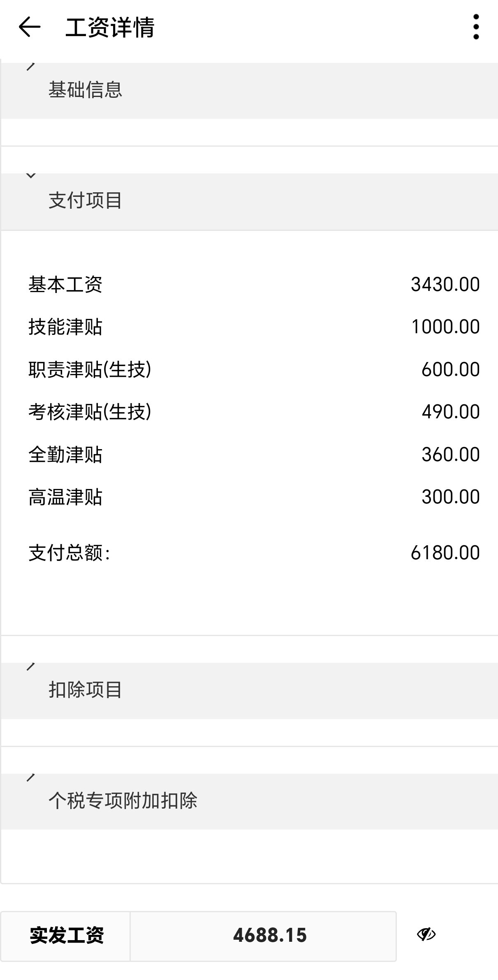Open the three-dot overflow menu
498x980 pixels.
coord(476,27)
